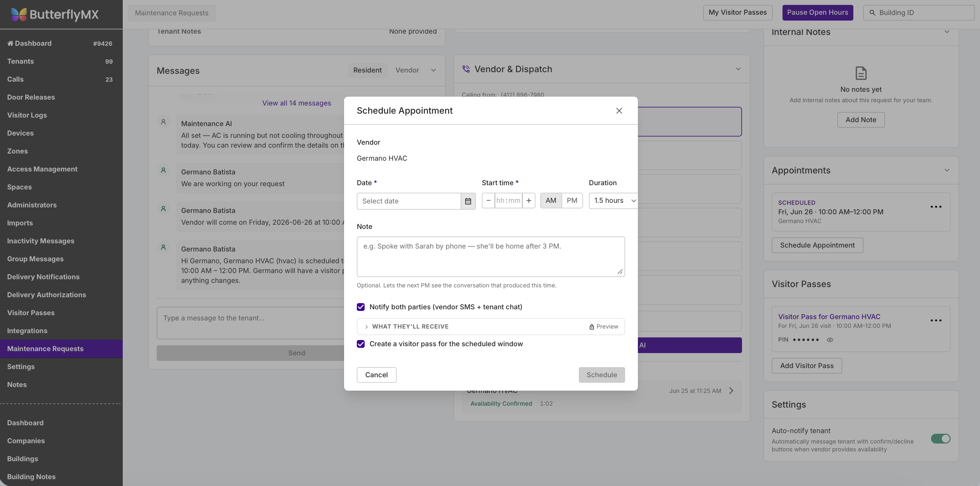Collapse the Appointments panel
This screenshot has width=980, height=486.
click(947, 170)
